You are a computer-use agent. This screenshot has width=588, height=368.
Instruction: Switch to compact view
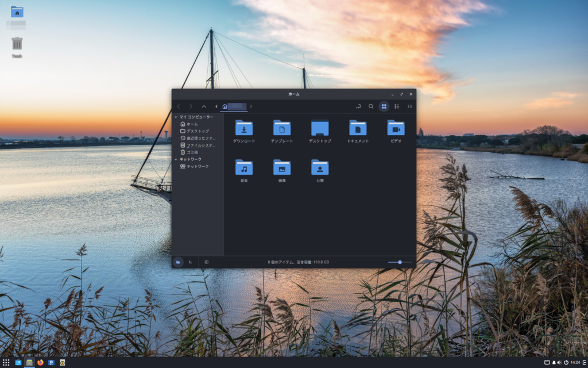click(409, 106)
